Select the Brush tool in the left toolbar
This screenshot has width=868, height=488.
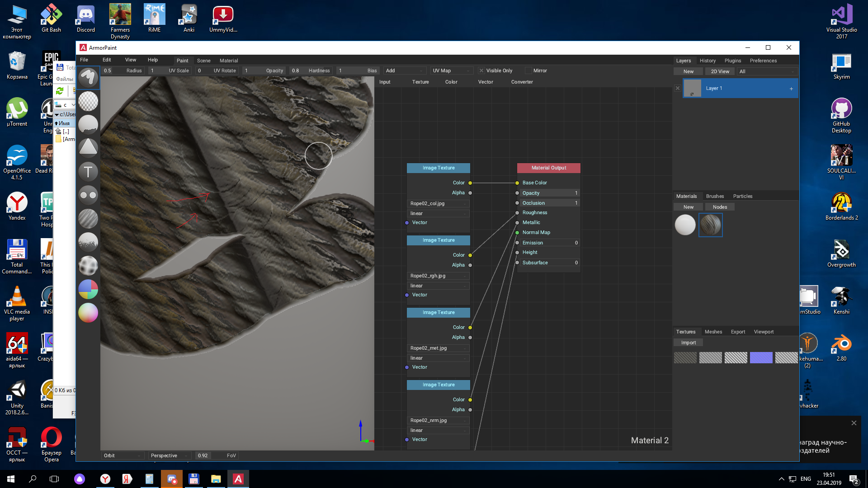click(x=88, y=78)
